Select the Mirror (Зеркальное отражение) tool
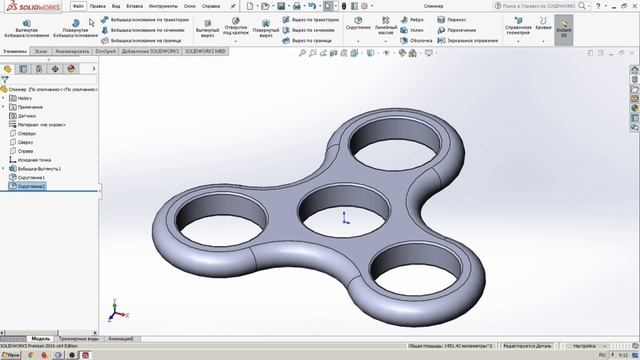Viewport: 640px width, 360px height. coord(468,41)
